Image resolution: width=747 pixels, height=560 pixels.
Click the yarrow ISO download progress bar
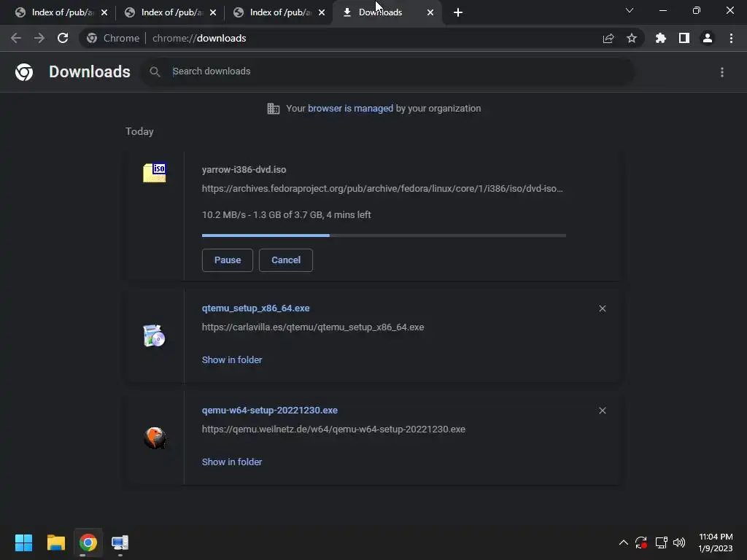coord(384,236)
